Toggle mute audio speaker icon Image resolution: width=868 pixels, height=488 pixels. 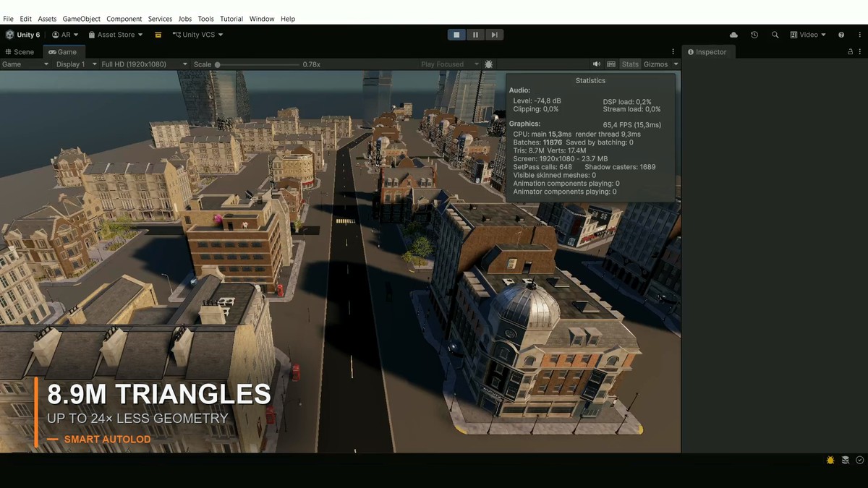pyautogui.click(x=597, y=64)
